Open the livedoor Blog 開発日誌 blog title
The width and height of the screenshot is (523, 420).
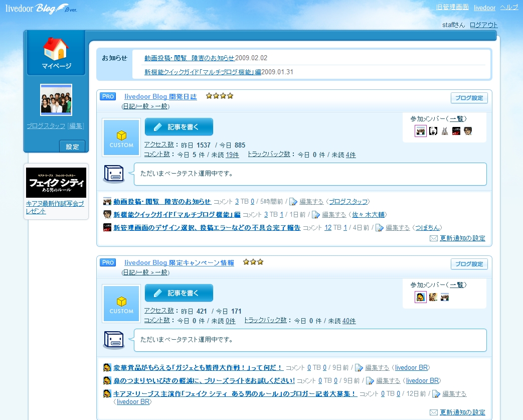(x=160, y=96)
